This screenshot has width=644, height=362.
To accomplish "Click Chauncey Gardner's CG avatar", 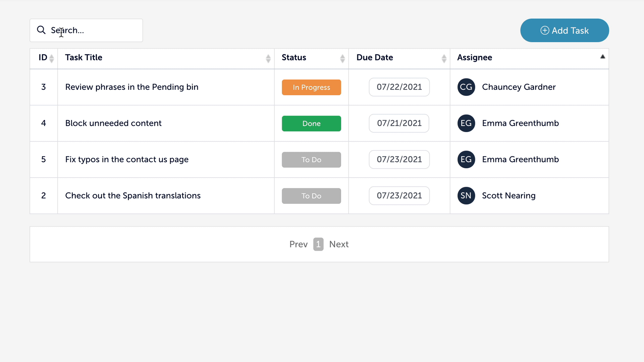I will tap(466, 87).
